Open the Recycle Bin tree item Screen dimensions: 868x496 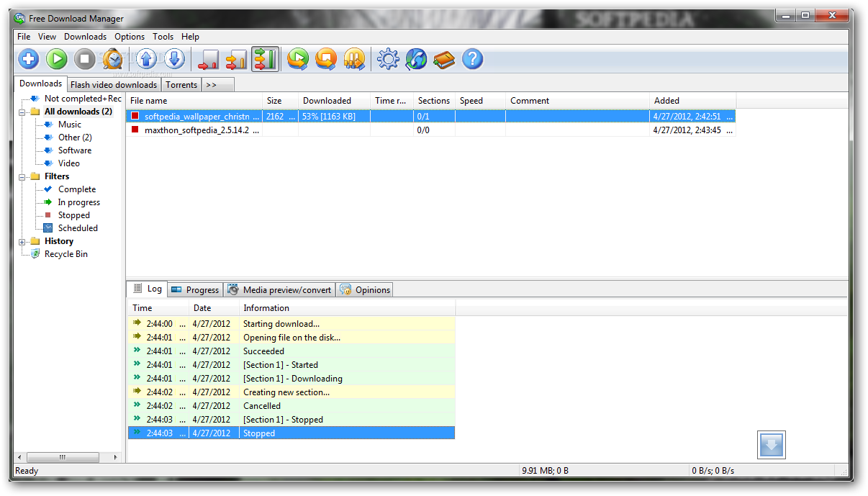(66, 254)
